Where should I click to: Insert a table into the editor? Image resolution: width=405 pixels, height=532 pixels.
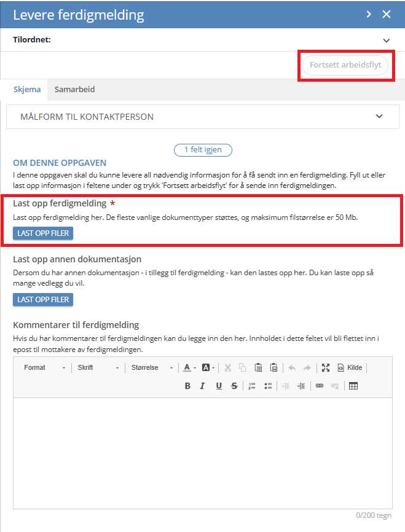pos(353,386)
